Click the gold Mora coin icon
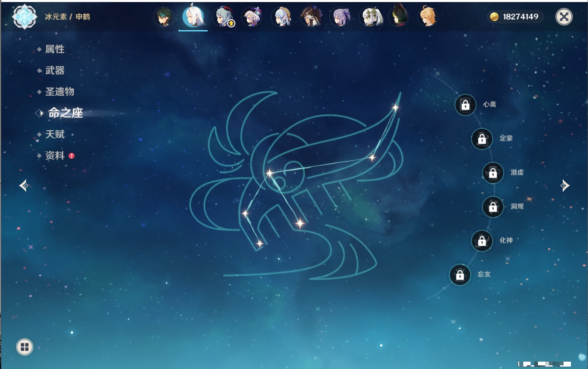 (x=494, y=17)
